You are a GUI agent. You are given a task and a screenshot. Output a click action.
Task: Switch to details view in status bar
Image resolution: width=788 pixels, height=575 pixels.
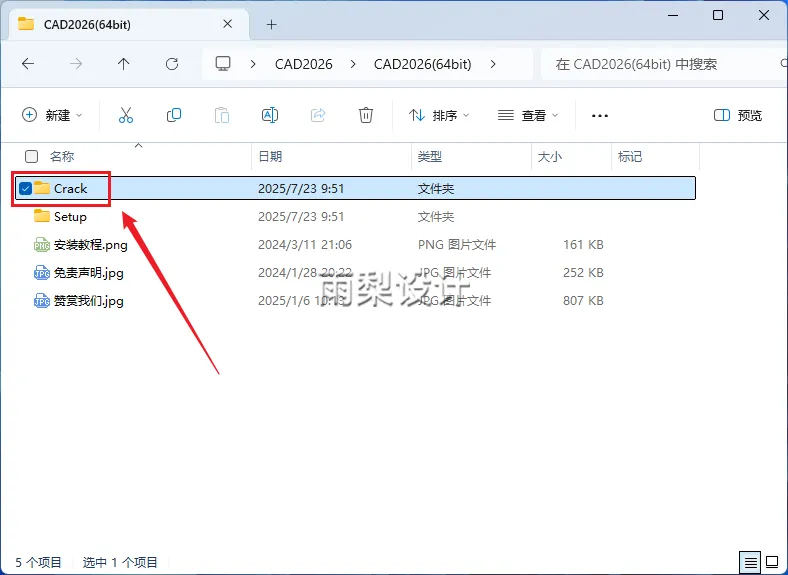click(x=750, y=562)
